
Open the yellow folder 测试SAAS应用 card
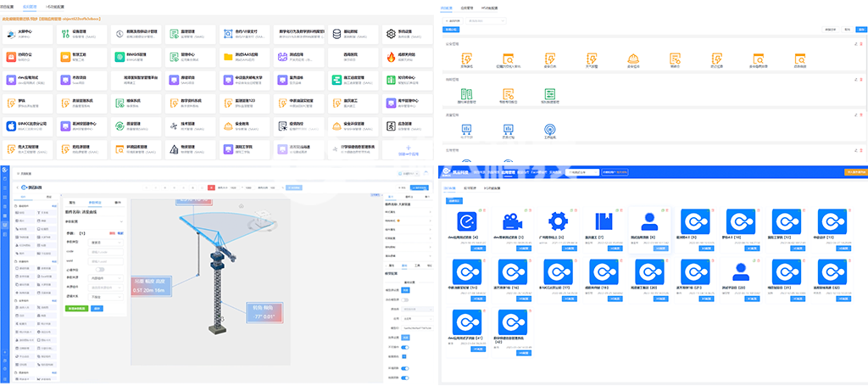click(x=244, y=57)
